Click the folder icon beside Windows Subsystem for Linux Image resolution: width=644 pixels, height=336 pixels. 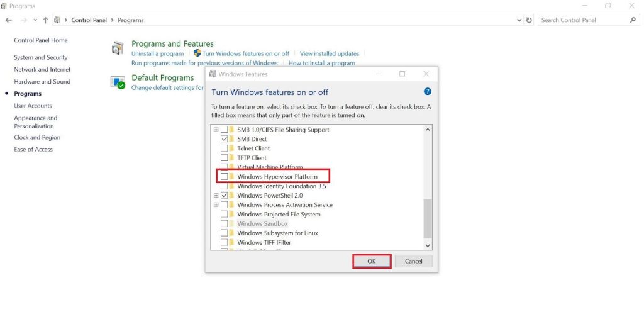[232, 233]
